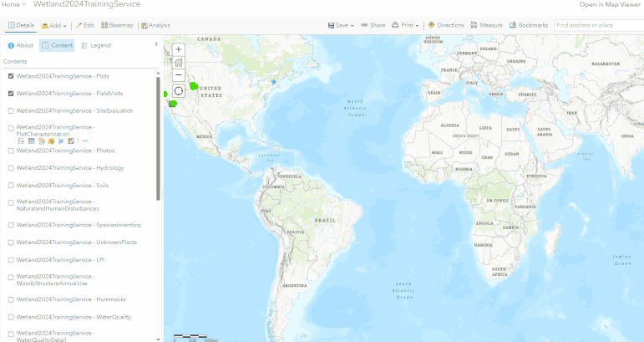Viewport: 644px width, 342px height.
Task: Uncheck the FieldVisits layer
Action: (x=11, y=94)
